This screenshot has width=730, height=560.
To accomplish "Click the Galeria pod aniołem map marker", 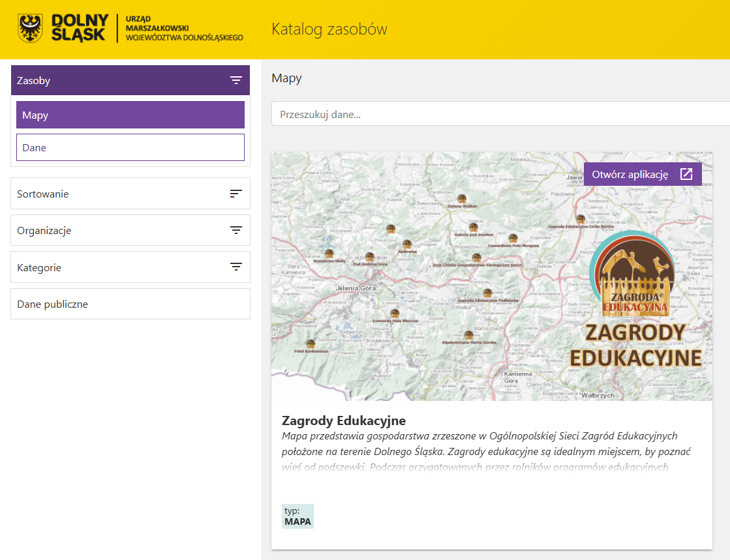I will [474, 228].
